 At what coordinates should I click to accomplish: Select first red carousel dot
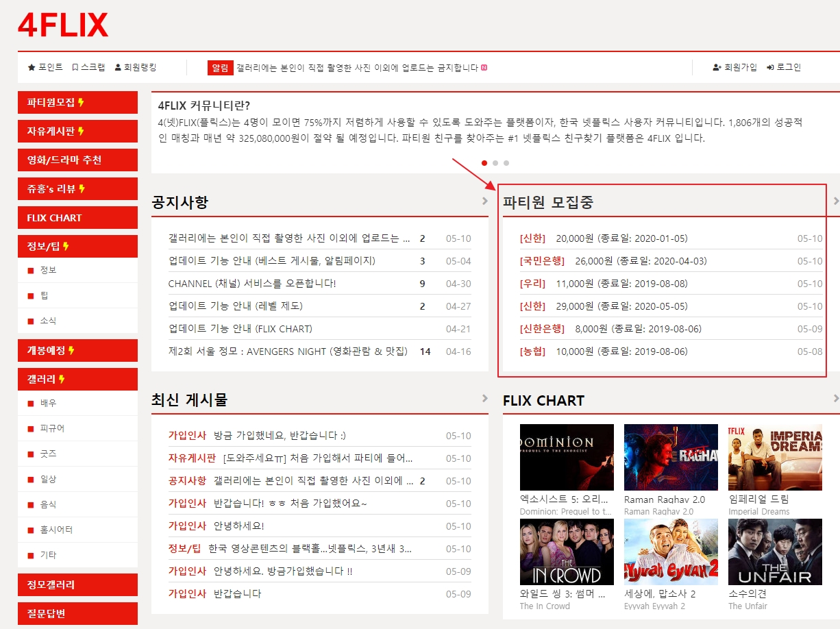484,163
